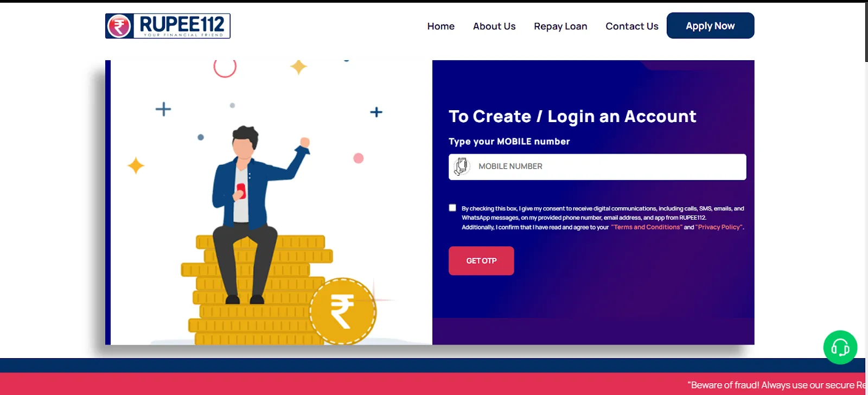
Task: Tick the consent checkbox
Action: [x=452, y=208]
